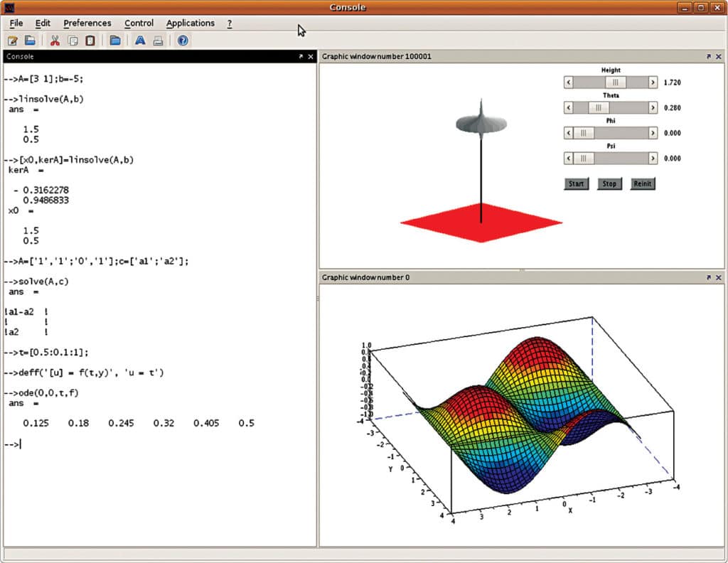Increase Theta using its right arrow stepper
Image resolution: width=728 pixels, height=563 pixels.
click(x=654, y=107)
